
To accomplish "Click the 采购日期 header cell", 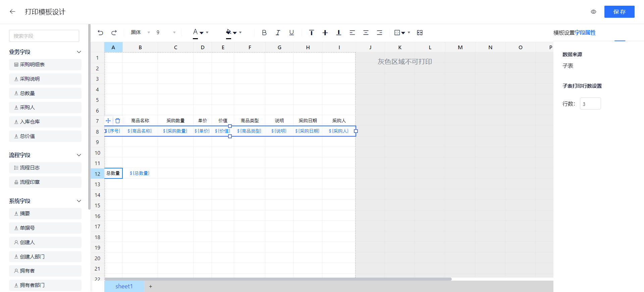I will click(308, 121).
